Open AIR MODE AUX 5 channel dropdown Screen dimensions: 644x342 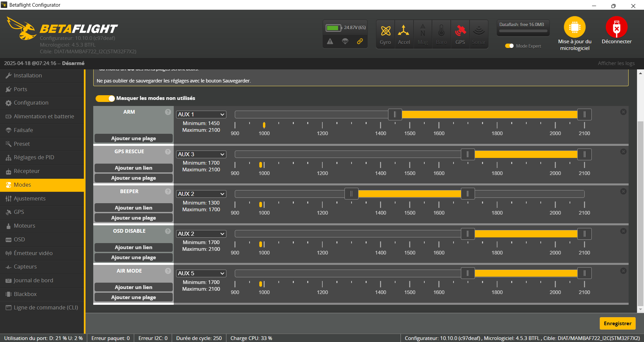point(201,273)
